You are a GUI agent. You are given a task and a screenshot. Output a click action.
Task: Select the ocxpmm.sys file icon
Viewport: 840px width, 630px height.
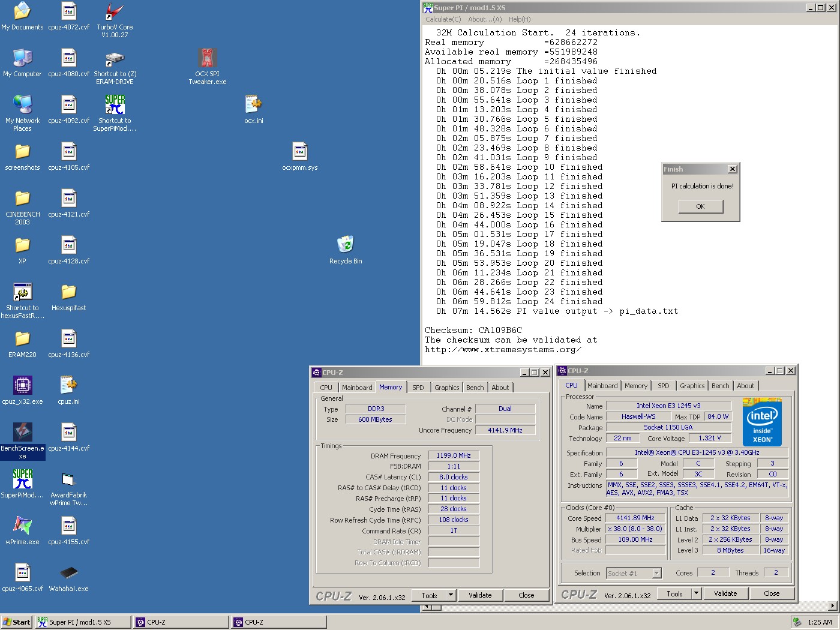coord(299,156)
